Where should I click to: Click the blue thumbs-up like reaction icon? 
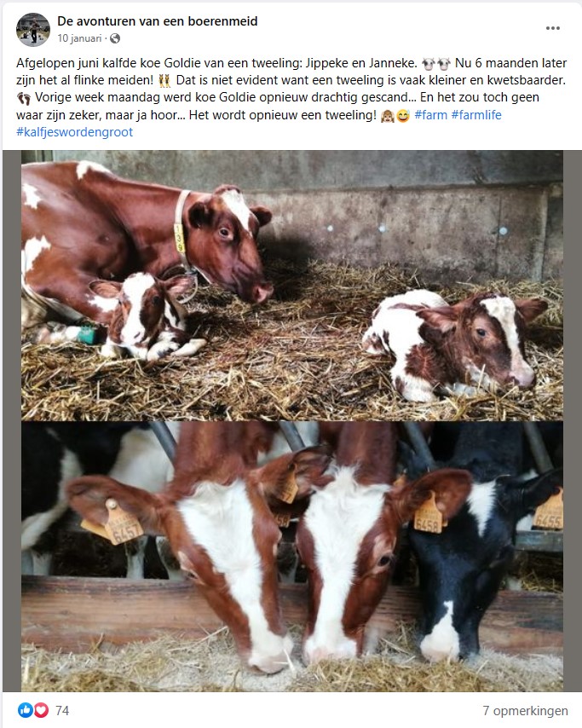point(25,710)
